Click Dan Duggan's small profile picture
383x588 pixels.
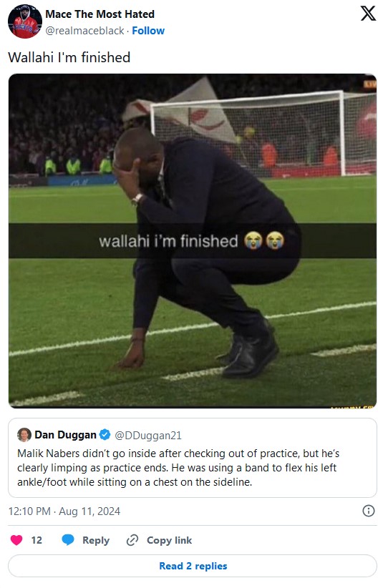pyautogui.click(x=24, y=435)
